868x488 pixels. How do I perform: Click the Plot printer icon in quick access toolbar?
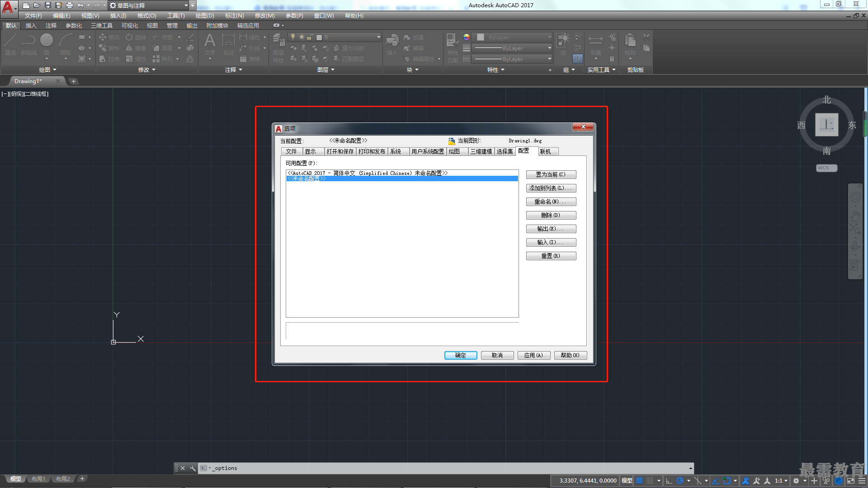(x=70, y=5)
